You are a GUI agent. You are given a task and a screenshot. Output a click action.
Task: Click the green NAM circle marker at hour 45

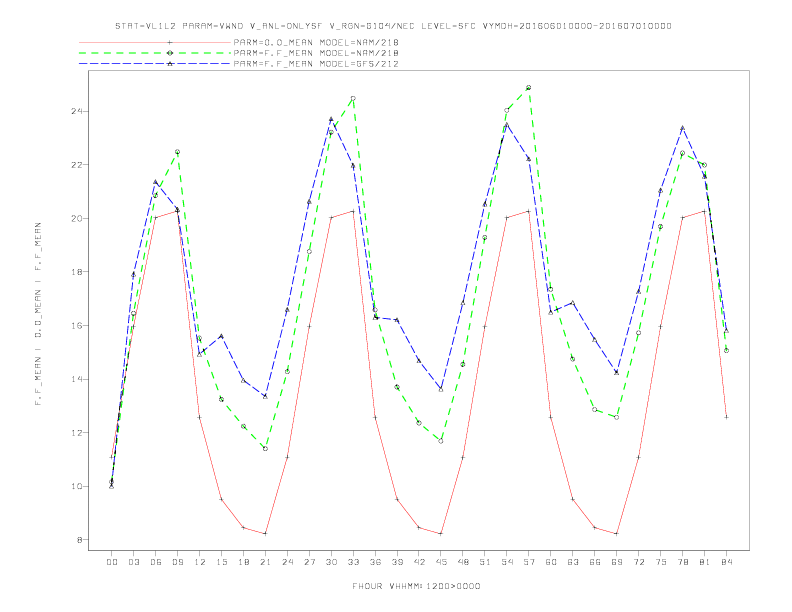tap(441, 441)
